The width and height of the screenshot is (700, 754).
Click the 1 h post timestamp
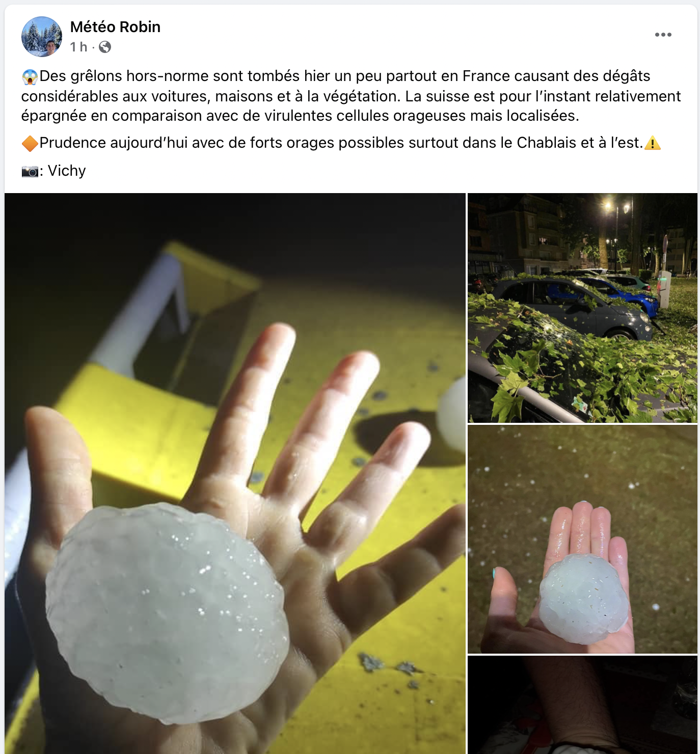point(78,47)
